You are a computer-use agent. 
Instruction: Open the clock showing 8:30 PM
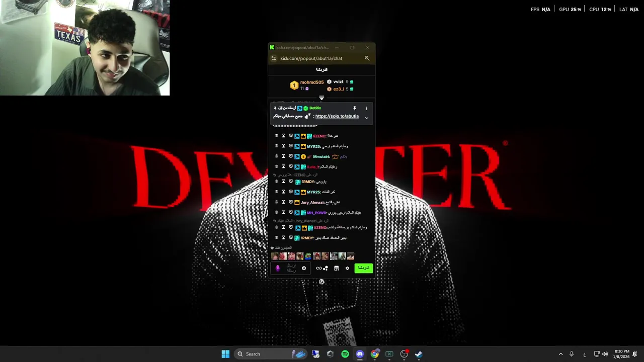click(x=622, y=354)
